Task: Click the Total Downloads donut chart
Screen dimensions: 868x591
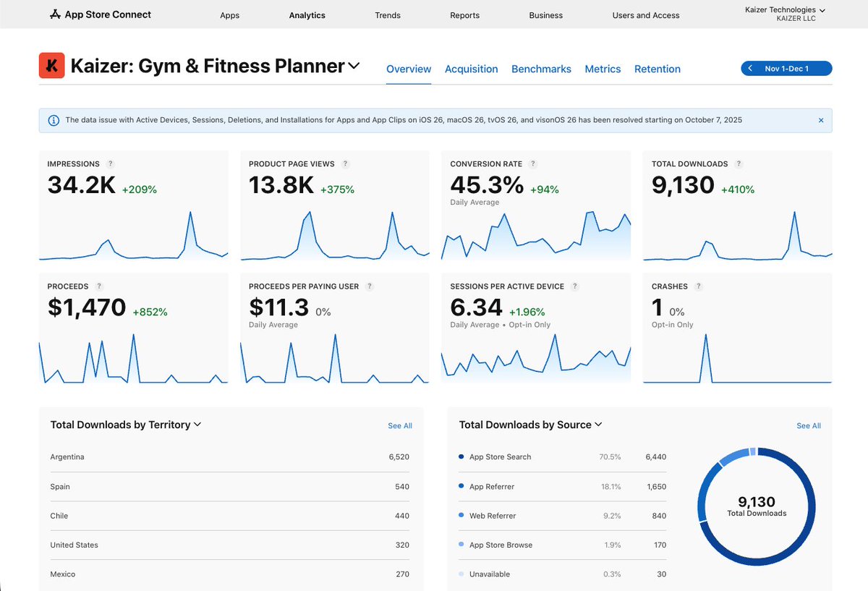Action: pos(757,506)
